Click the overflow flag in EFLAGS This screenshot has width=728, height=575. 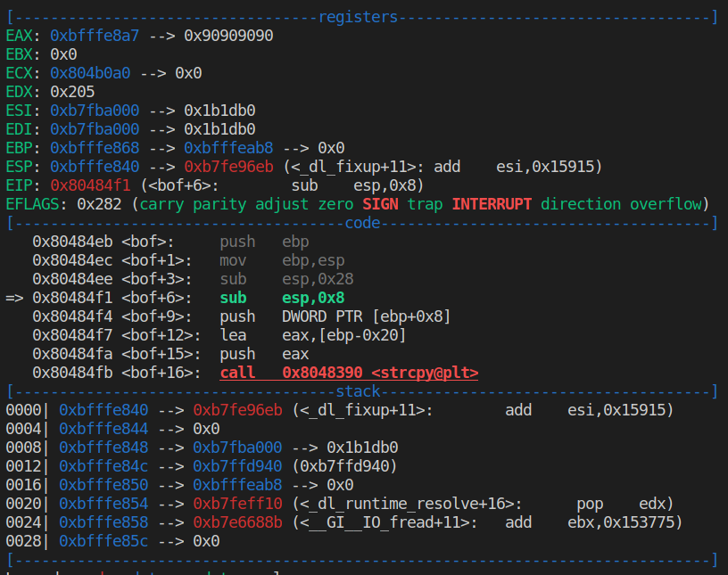click(666, 204)
